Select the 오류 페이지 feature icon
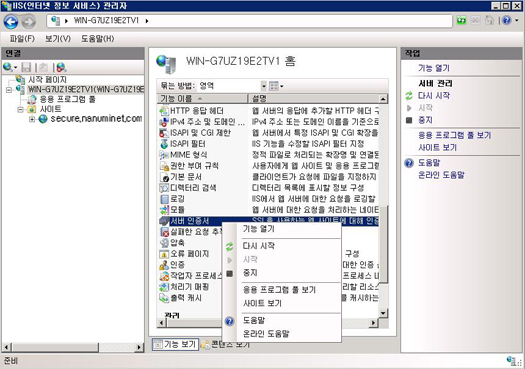 point(164,254)
